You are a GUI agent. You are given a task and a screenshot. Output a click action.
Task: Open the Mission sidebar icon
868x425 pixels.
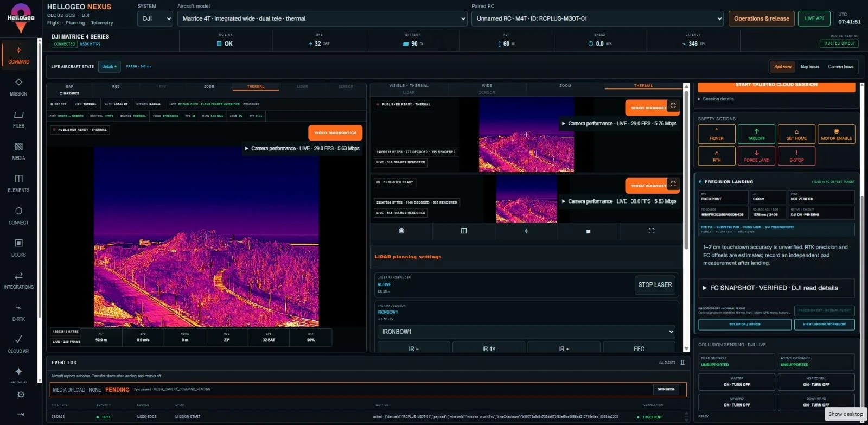18,87
